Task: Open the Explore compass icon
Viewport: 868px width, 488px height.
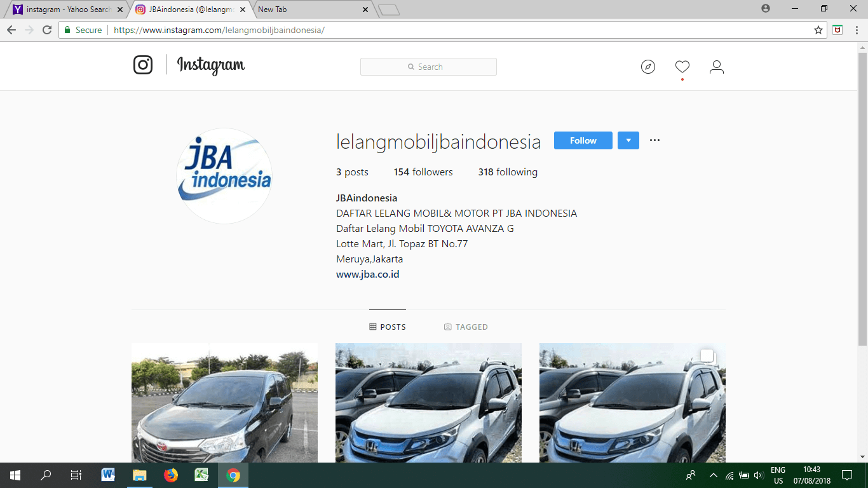Action: click(648, 67)
